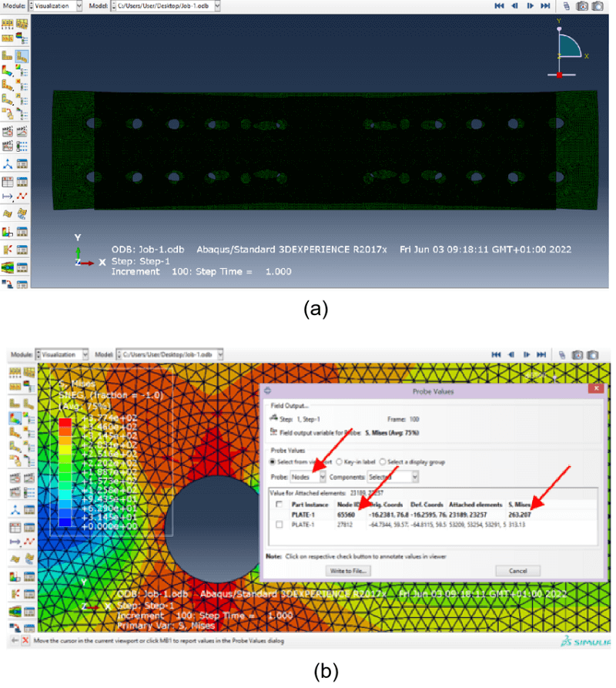Select the Select a display group option
Screen dimensions: 616x688
pos(383,461)
